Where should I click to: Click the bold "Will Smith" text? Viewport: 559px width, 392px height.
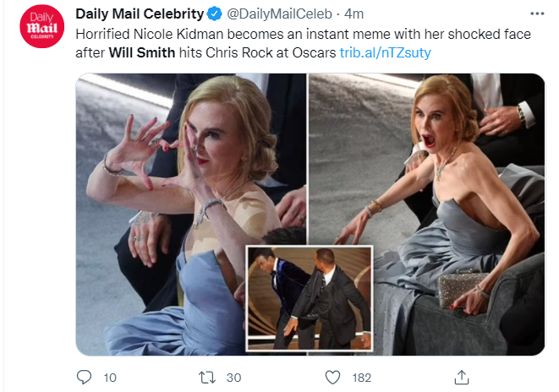tap(144, 52)
